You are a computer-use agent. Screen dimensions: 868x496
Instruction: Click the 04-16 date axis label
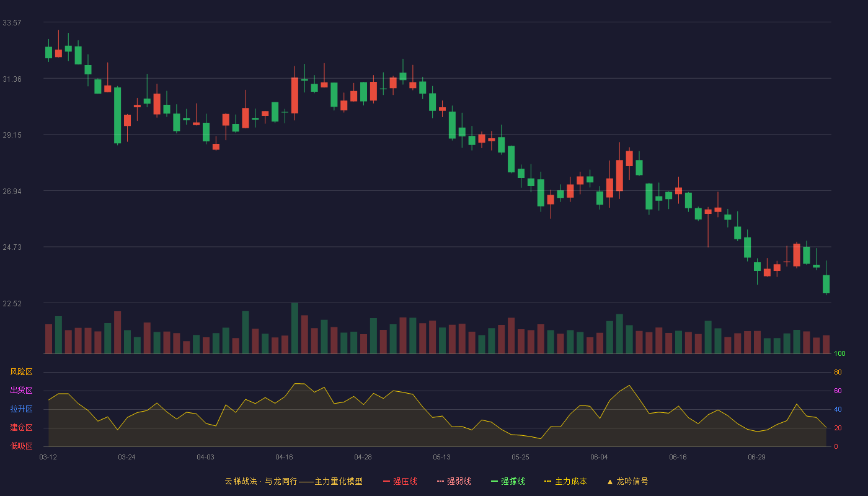284,457
